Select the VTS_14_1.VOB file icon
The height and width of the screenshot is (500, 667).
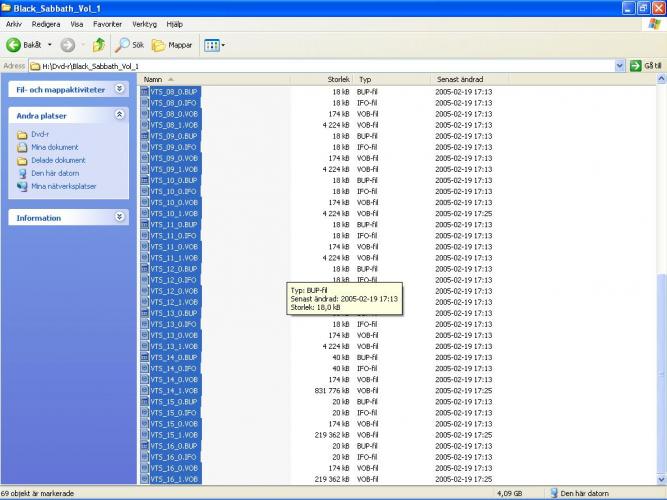(145, 391)
